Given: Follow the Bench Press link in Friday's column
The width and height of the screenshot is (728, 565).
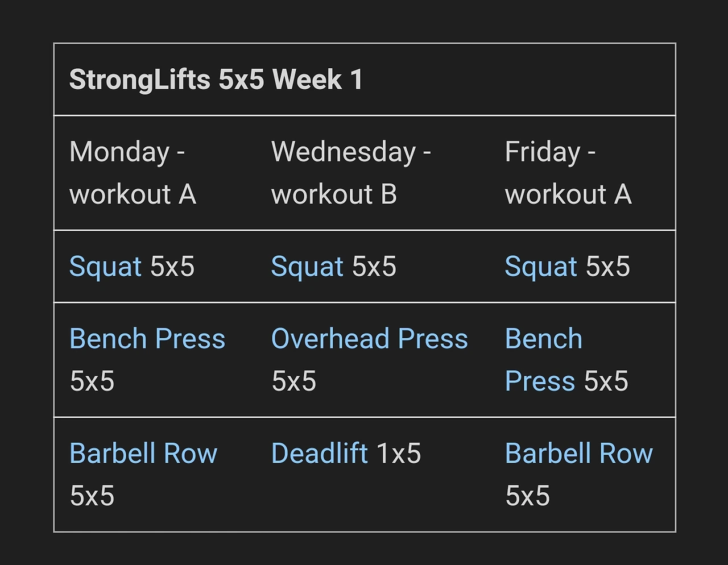Looking at the screenshot, I should (x=543, y=360).
